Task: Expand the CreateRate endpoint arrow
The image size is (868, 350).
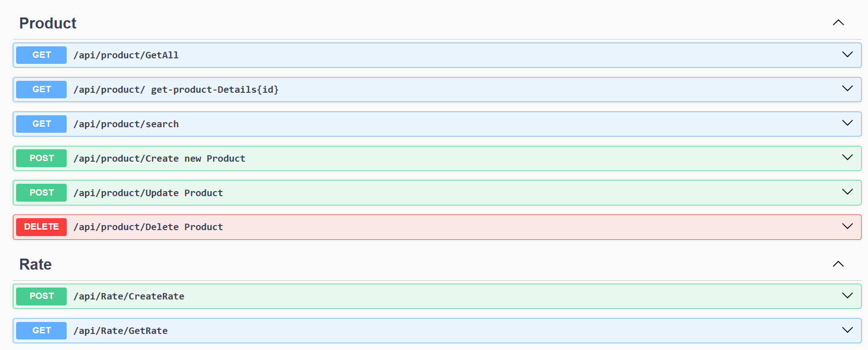Action: [847, 296]
